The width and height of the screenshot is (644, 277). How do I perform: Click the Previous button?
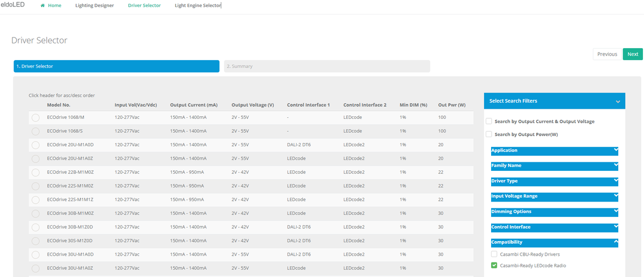pos(608,54)
